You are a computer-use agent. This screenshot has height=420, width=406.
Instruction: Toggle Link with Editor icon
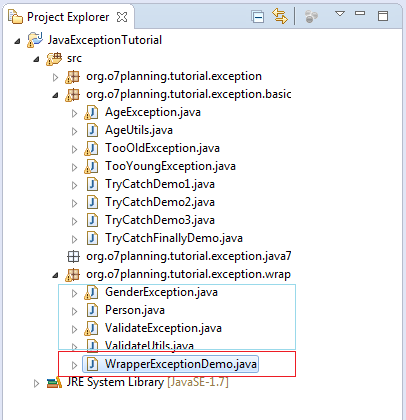279,16
